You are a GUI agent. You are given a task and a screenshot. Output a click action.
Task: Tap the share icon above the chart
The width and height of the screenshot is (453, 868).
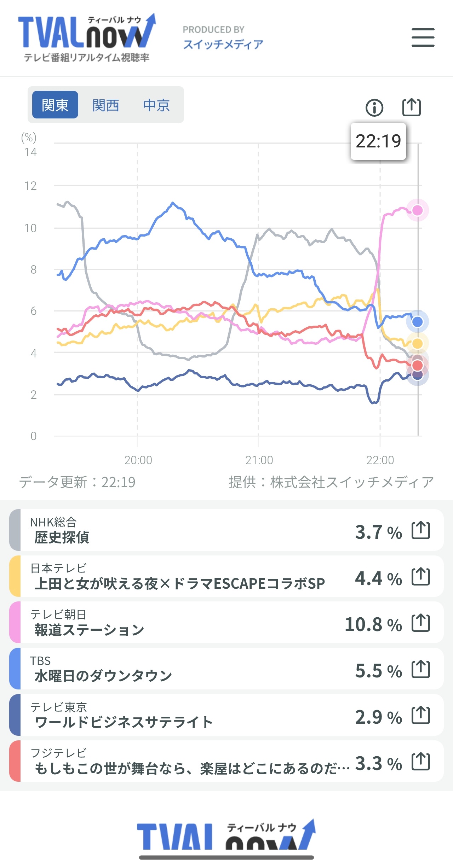pyautogui.click(x=412, y=107)
